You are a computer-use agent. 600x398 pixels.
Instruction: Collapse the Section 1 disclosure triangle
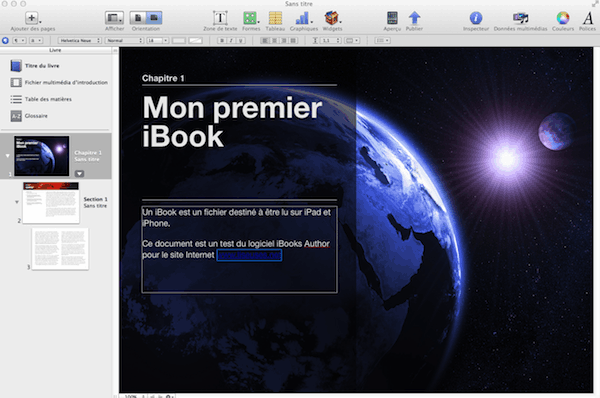click(x=17, y=202)
